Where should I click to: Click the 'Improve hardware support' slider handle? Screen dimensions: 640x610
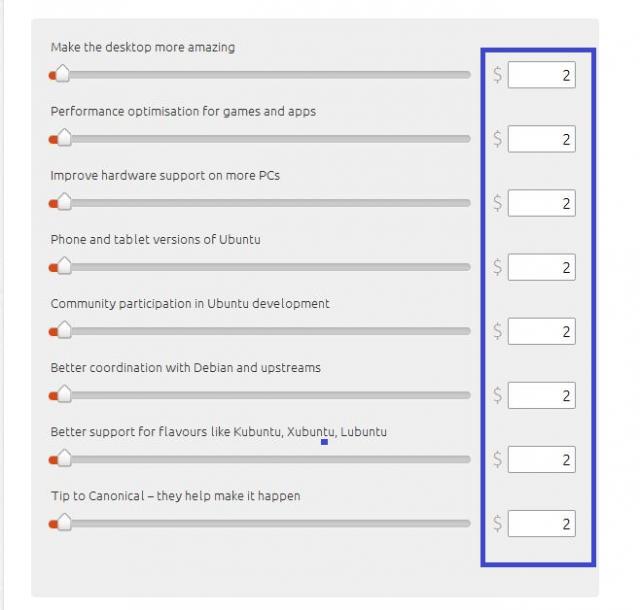click(63, 202)
